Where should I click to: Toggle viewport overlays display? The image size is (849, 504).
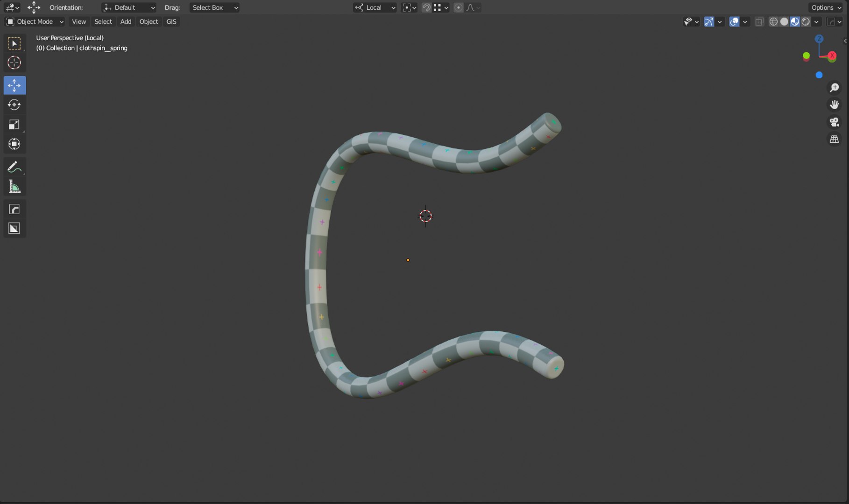click(734, 21)
